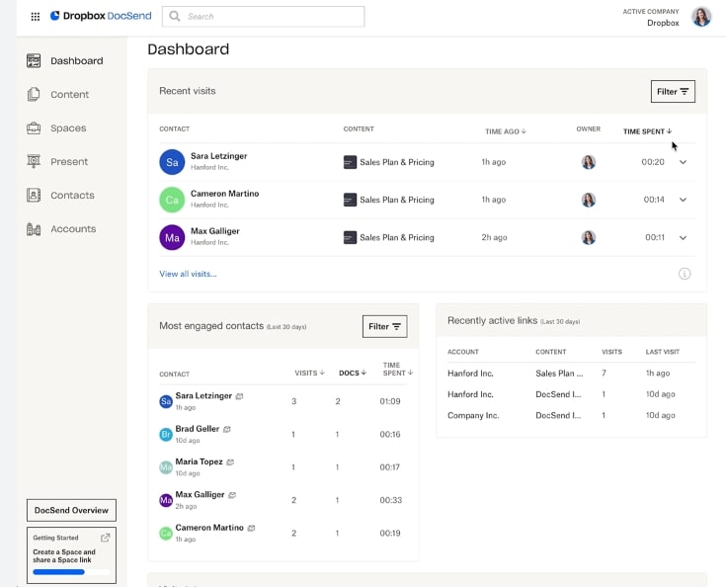
Task: Click document icon in Cameron Martino's visit row
Action: (x=350, y=200)
